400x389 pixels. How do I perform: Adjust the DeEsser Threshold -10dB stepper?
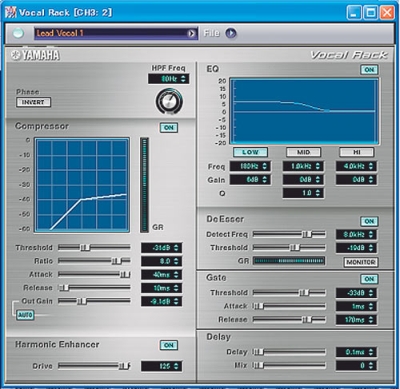point(371,248)
